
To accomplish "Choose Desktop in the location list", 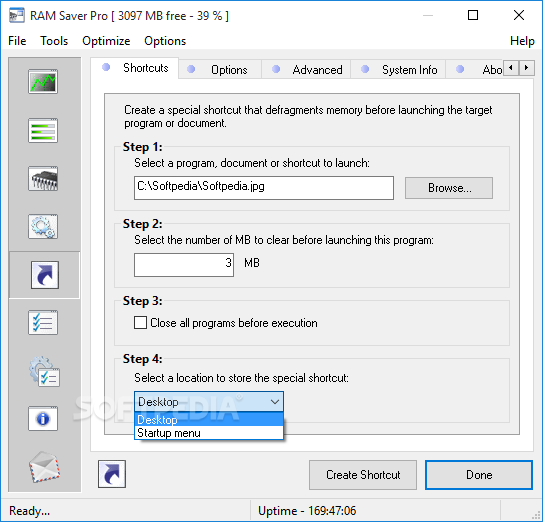I will point(209,420).
